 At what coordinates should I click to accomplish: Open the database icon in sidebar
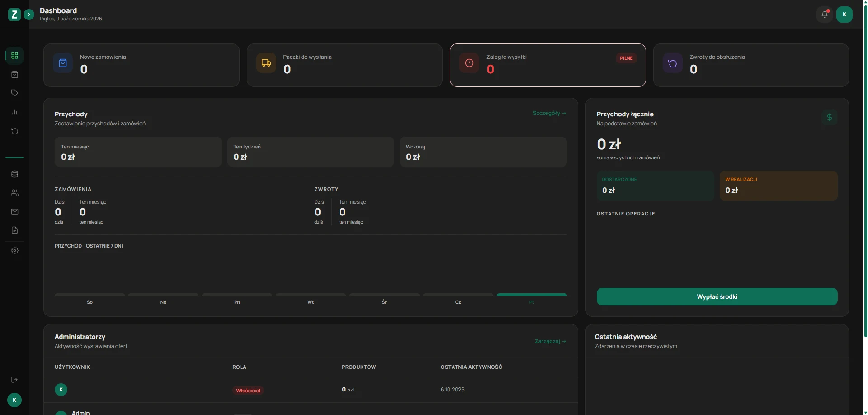[x=14, y=174]
